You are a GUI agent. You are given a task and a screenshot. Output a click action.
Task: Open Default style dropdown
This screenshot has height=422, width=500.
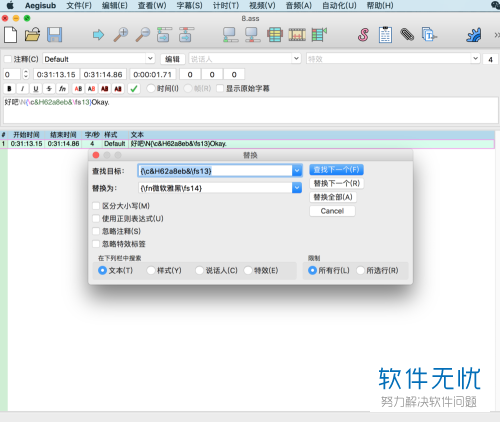[x=150, y=59]
